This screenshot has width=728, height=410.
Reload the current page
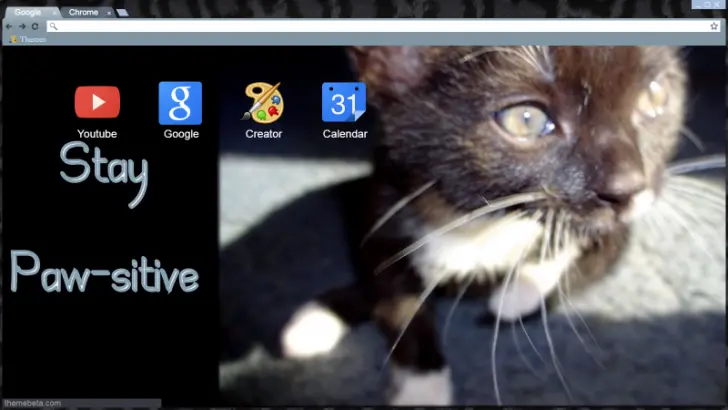(35, 26)
